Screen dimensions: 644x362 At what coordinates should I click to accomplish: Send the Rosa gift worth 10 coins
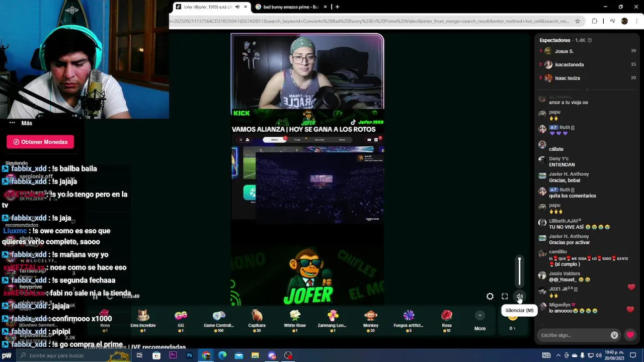[447, 321]
